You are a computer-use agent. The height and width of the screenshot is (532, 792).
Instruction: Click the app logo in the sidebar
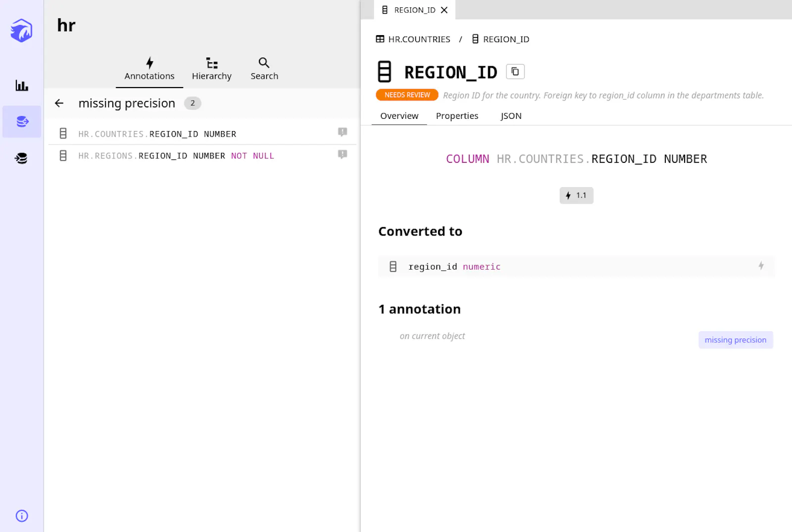coord(22,30)
